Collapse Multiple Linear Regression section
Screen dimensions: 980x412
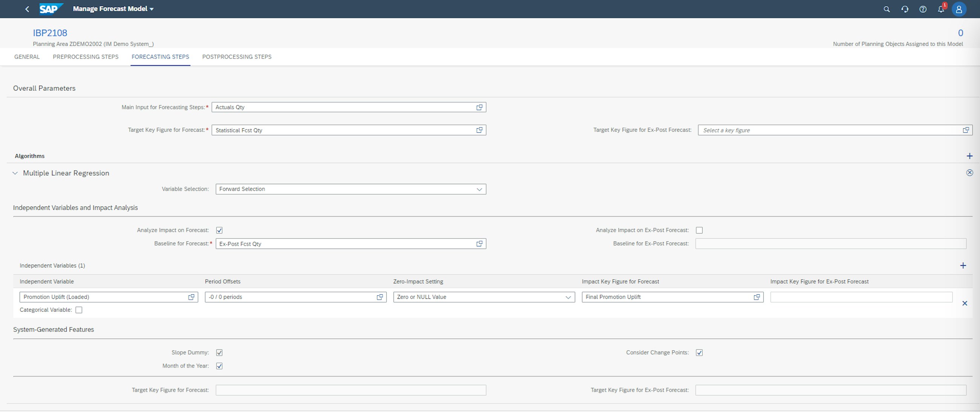click(x=15, y=173)
